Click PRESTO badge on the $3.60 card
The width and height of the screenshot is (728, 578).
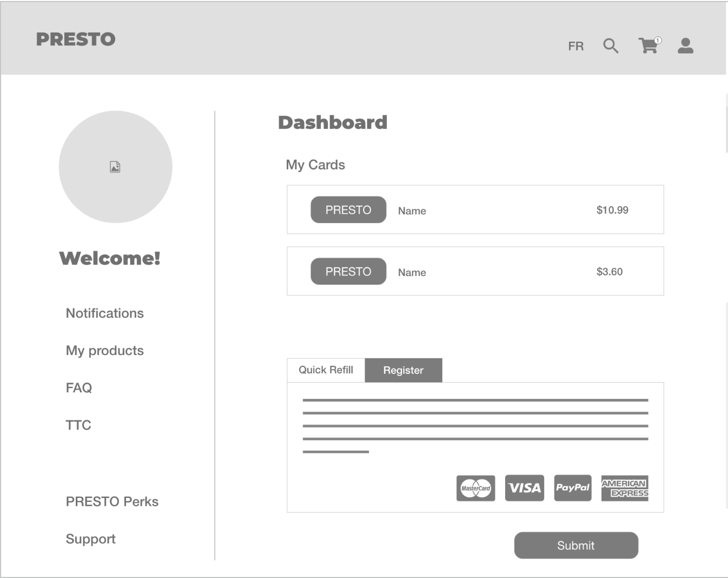348,272
